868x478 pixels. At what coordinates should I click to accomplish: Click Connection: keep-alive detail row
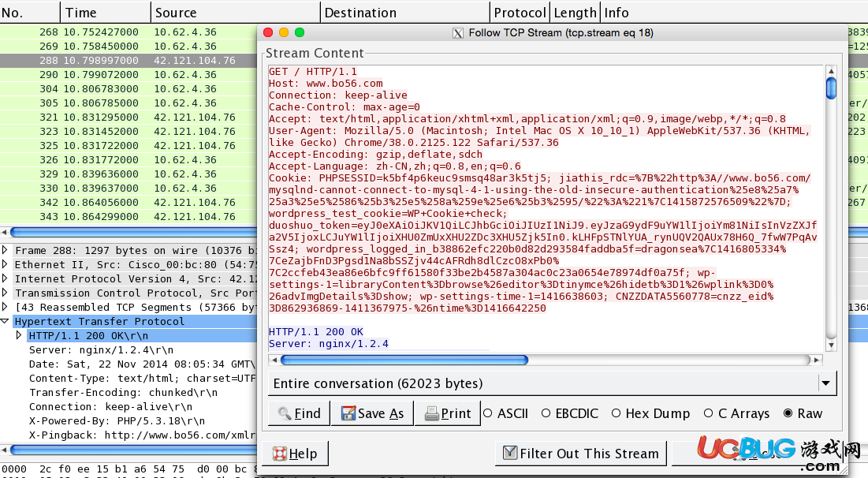click(x=110, y=406)
